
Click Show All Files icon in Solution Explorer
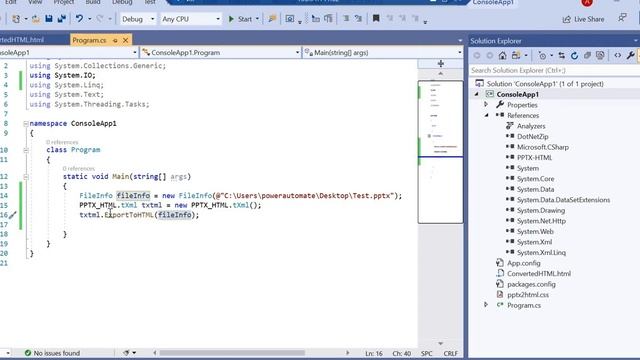click(600, 56)
